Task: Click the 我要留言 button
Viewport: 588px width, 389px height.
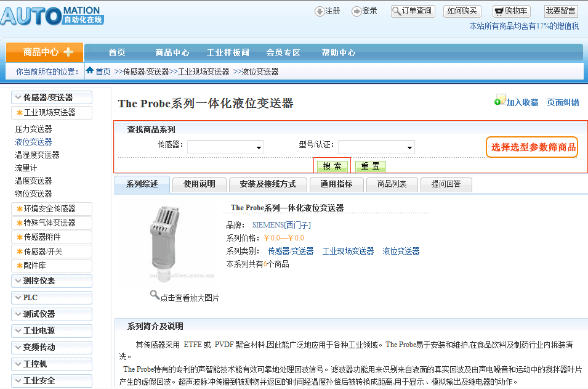Action: coord(561,11)
